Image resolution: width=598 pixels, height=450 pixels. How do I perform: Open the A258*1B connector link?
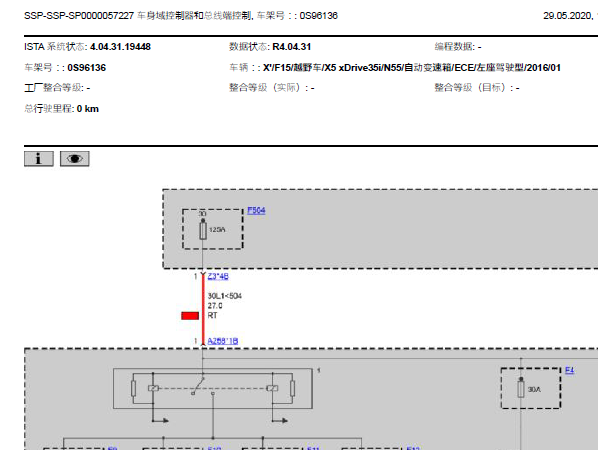point(223,341)
